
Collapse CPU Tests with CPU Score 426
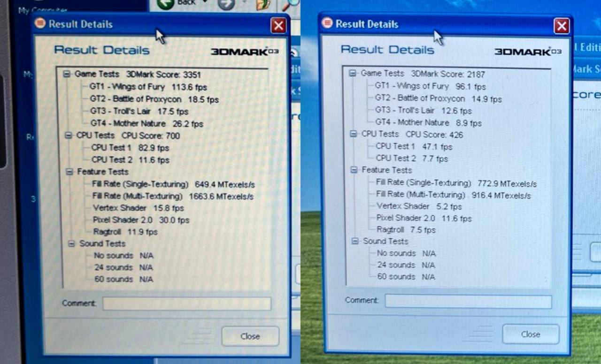(x=354, y=134)
